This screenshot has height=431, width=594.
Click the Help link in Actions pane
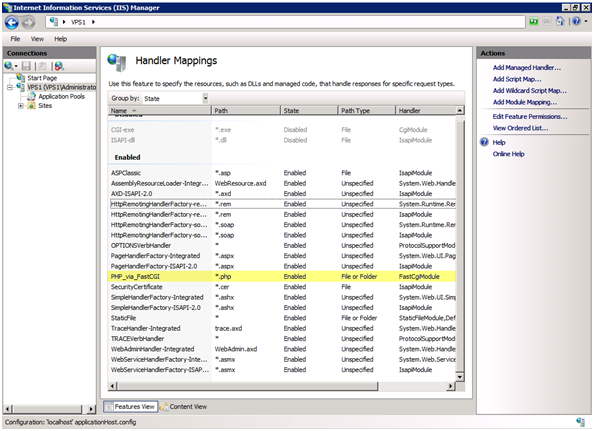tap(499, 142)
